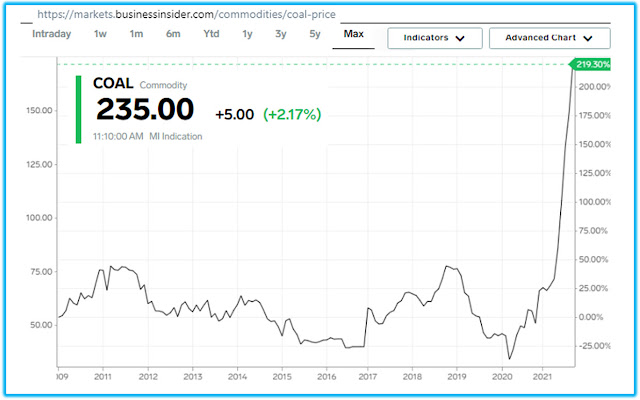This screenshot has width=640, height=400.
Task: Click the -25.00% right axis label
Action: pos(594,346)
